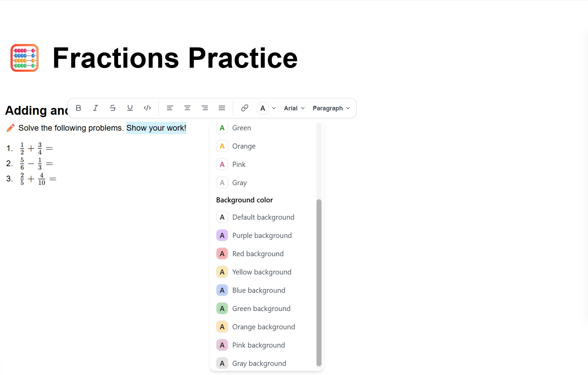
Task: Insert a link on the selection
Action: (x=245, y=108)
